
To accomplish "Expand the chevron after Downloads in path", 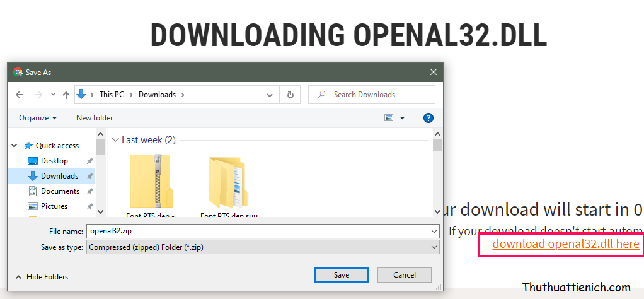I will 183,95.
